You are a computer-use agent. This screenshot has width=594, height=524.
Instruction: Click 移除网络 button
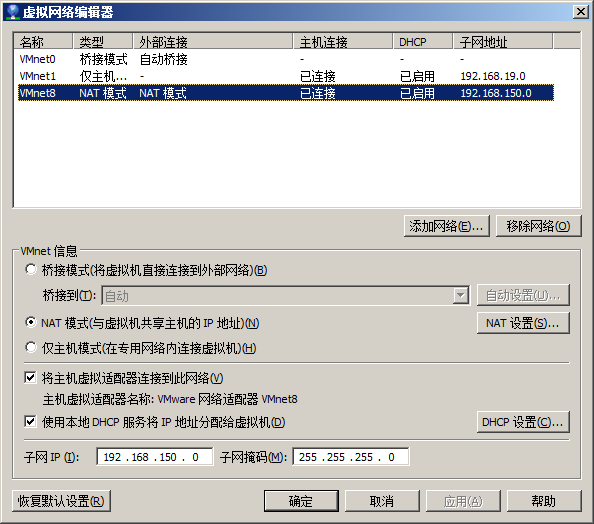[538, 226]
